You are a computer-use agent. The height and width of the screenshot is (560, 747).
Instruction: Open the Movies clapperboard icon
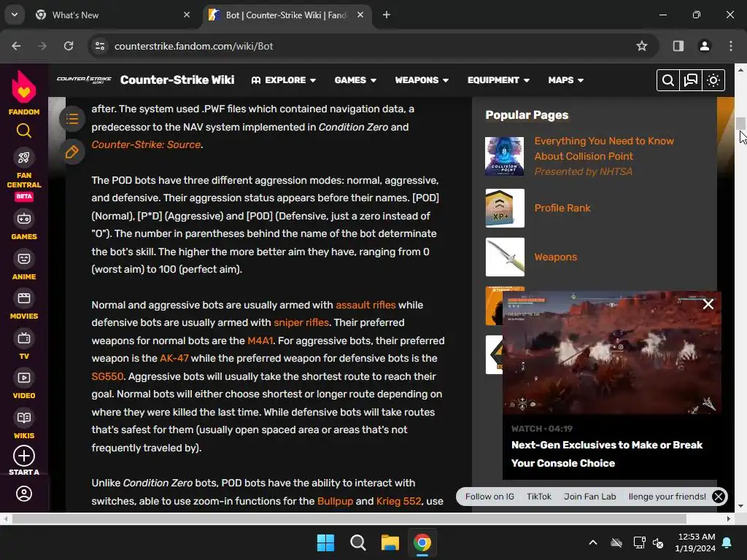coord(24,298)
